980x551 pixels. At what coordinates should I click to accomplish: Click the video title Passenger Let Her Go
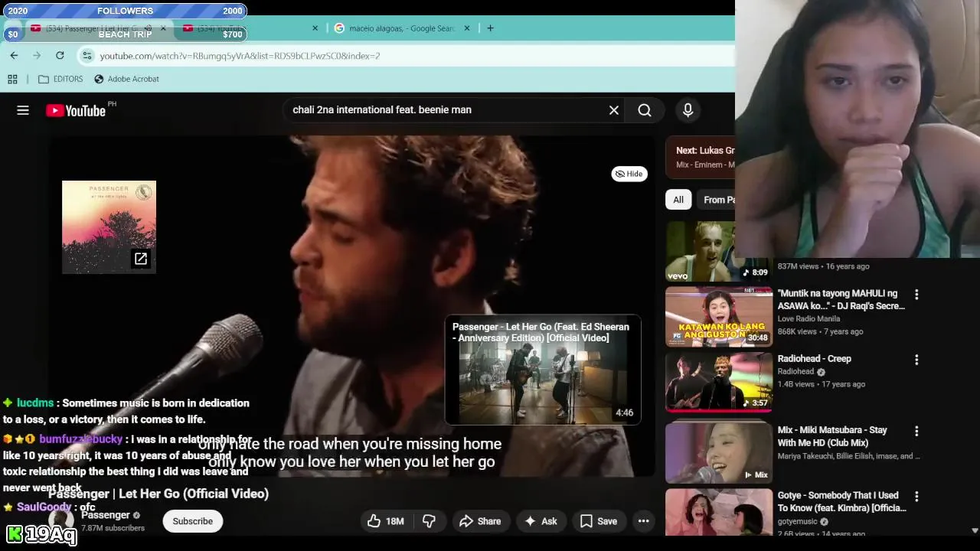tap(158, 494)
